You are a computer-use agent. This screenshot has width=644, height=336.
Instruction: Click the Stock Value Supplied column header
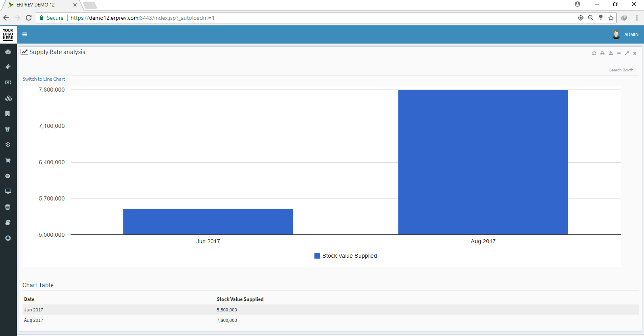[240, 299]
